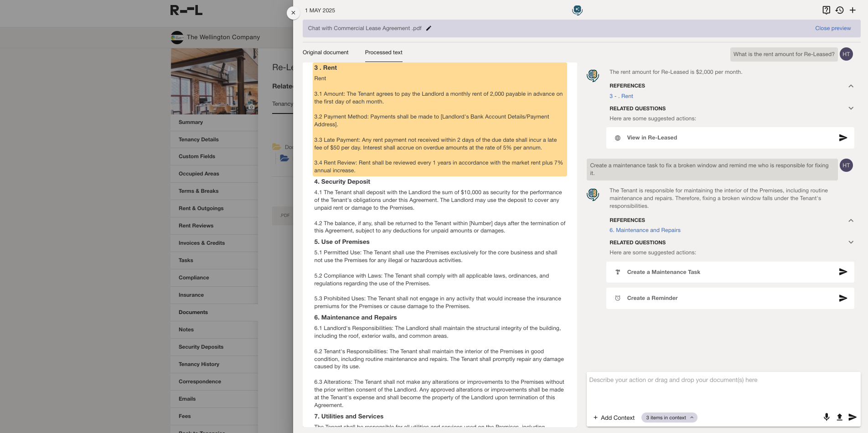Click the View in Re-Leased action

tap(651, 138)
